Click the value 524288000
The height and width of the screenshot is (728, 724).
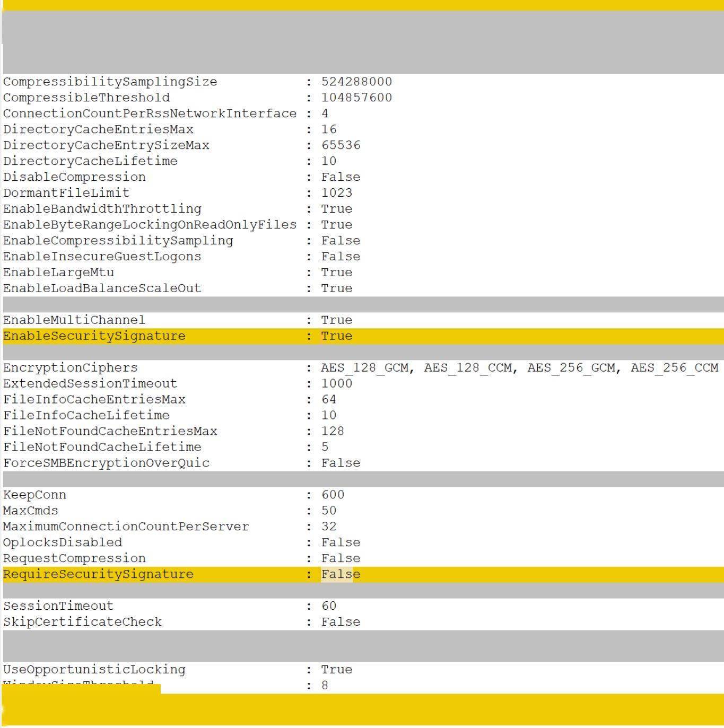[356, 82]
